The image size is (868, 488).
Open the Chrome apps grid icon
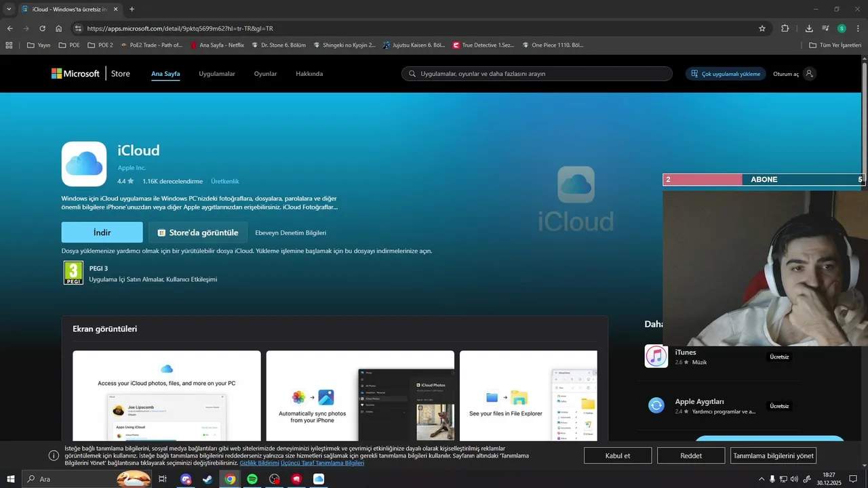(9, 45)
